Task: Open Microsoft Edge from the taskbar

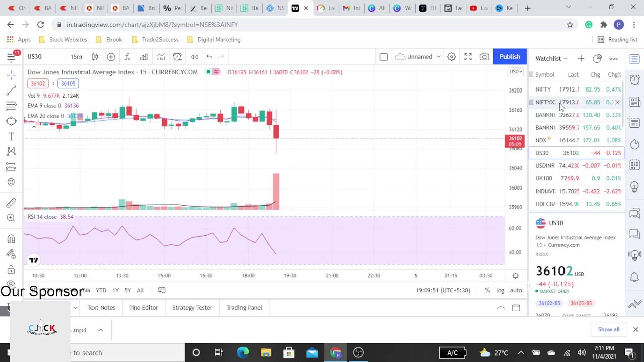Action: [243, 353]
